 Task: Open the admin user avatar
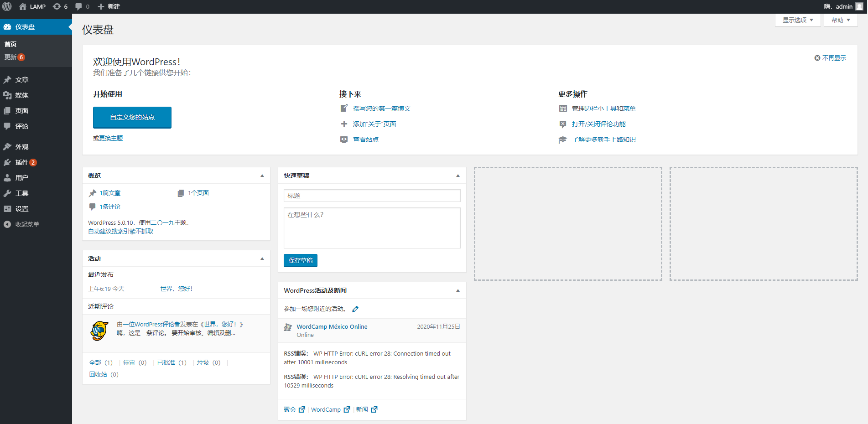[x=859, y=6]
